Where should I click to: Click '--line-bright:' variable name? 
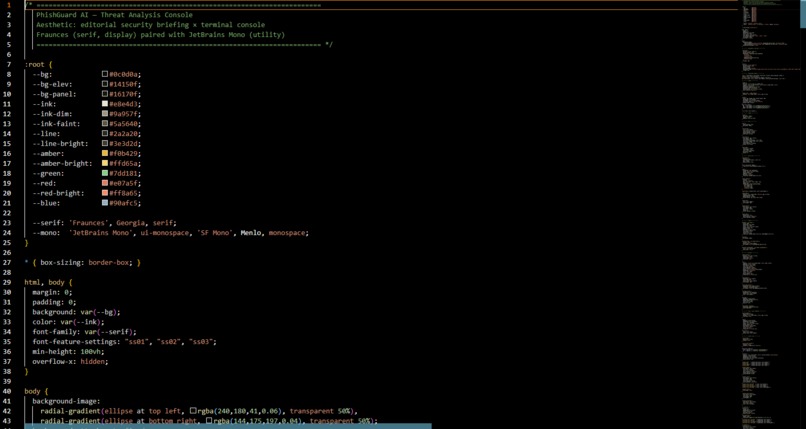[x=61, y=143]
